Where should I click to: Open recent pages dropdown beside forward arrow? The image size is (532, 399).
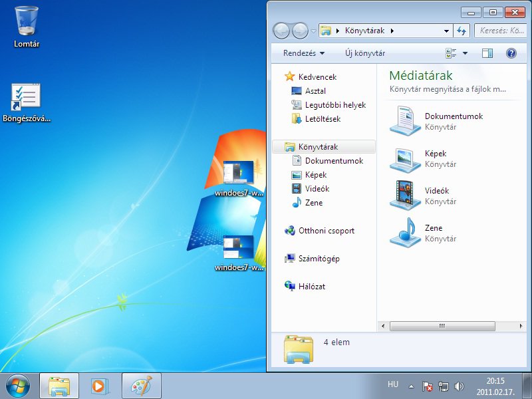(313, 31)
